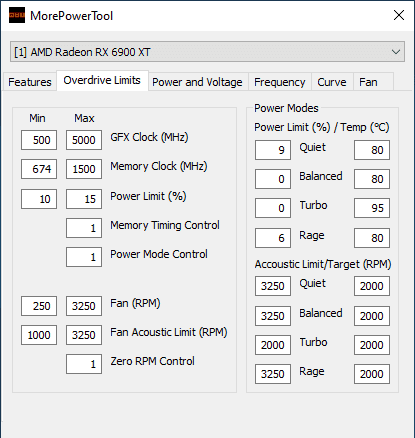
Task: Select the Fan (RPM) Min field
Action: click(39, 306)
